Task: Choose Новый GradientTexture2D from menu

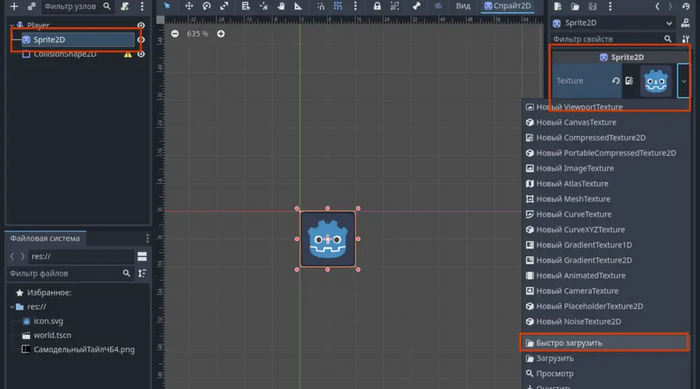Action: click(x=605, y=260)
